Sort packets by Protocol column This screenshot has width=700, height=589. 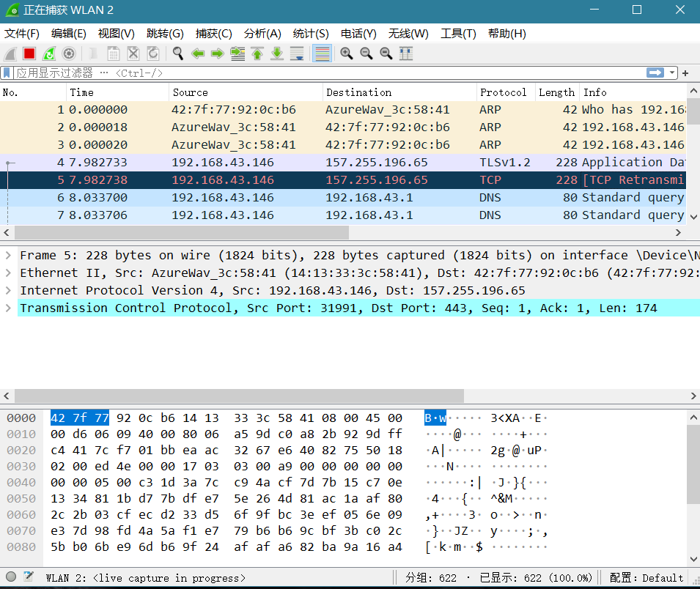pyautogui.click(x=506, y=92)
